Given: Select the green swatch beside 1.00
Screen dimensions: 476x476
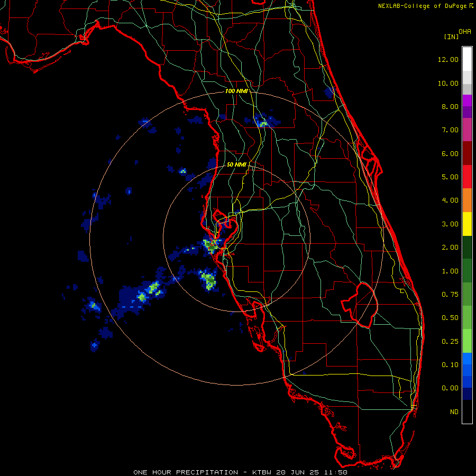Looking at the screenshot, I should 467,271.
